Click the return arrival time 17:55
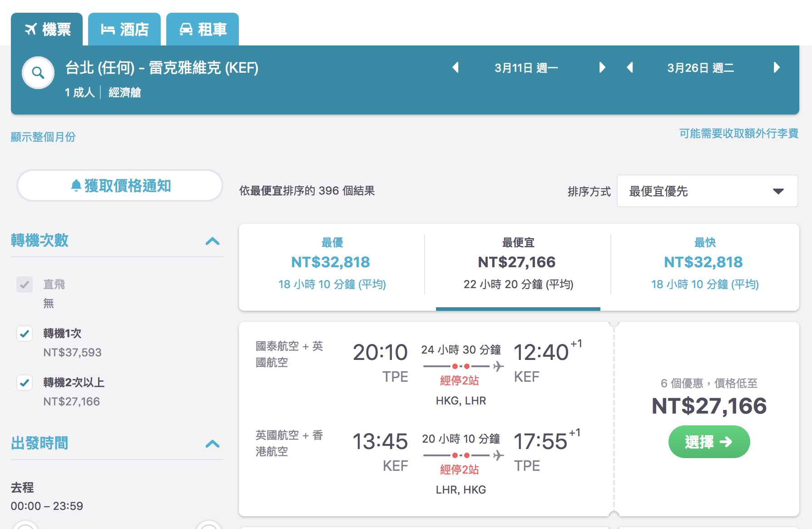The height and width of the screenshot is (529, 812). tap(540, 441)
